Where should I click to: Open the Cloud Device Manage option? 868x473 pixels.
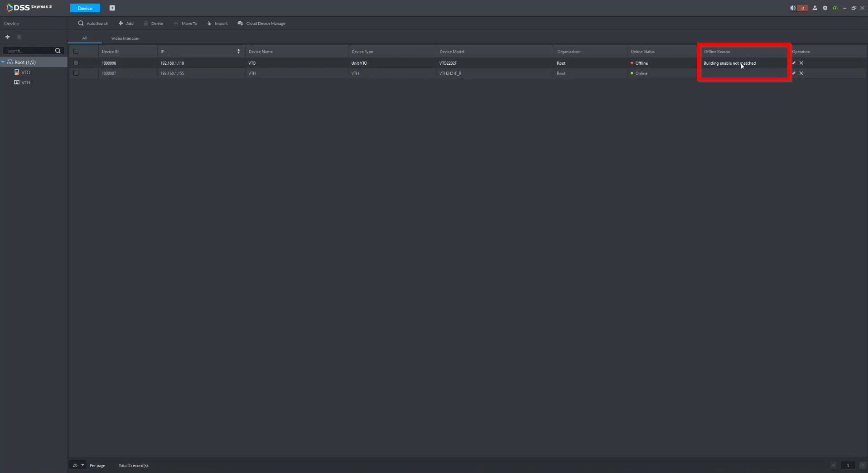click(x=261, y=24)
